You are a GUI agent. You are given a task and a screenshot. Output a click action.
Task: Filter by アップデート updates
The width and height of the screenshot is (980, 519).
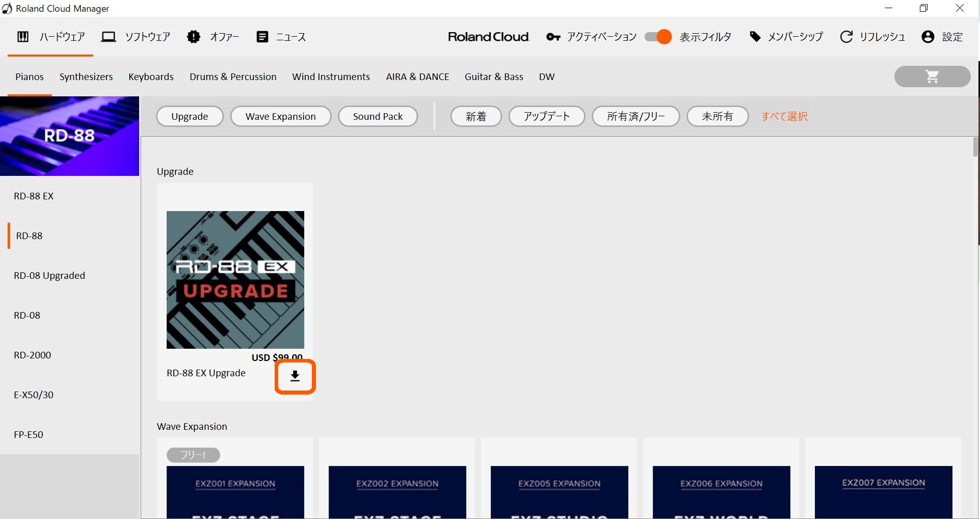click(547, 116)
